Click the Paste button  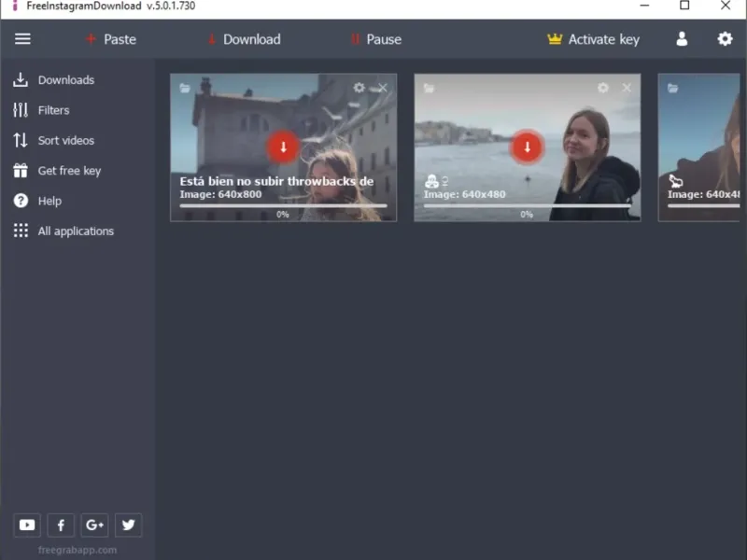click(x=111, y=39)
